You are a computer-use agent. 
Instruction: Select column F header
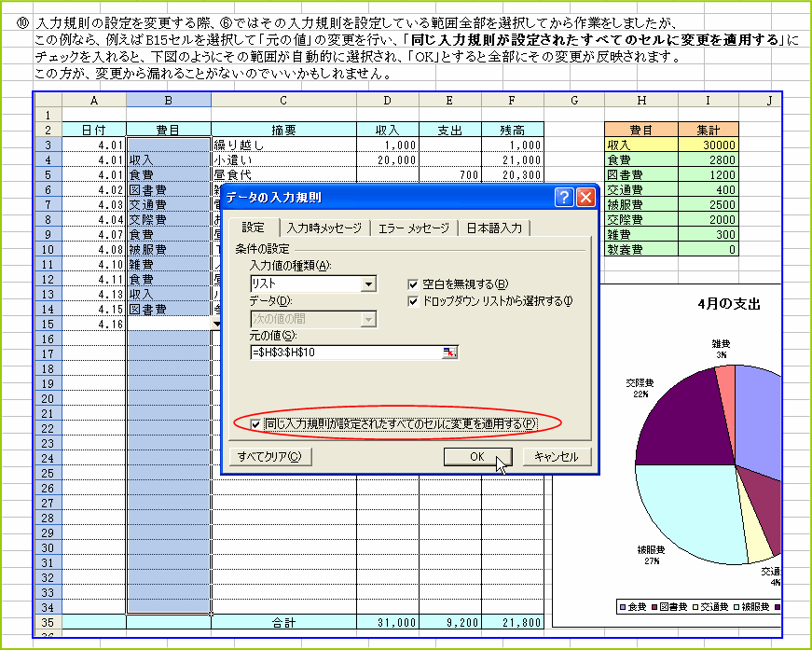(512, 101)
